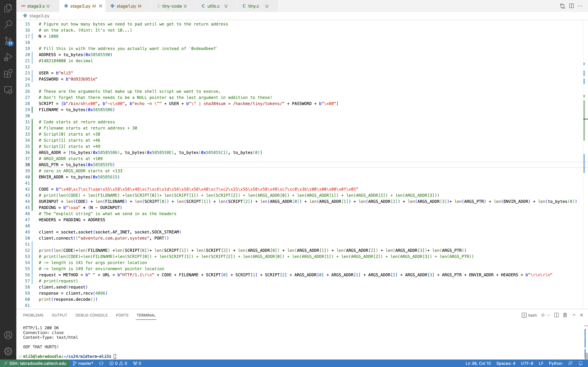
Task: Click the Open Changes compare icon
Action: click(562, 6)
